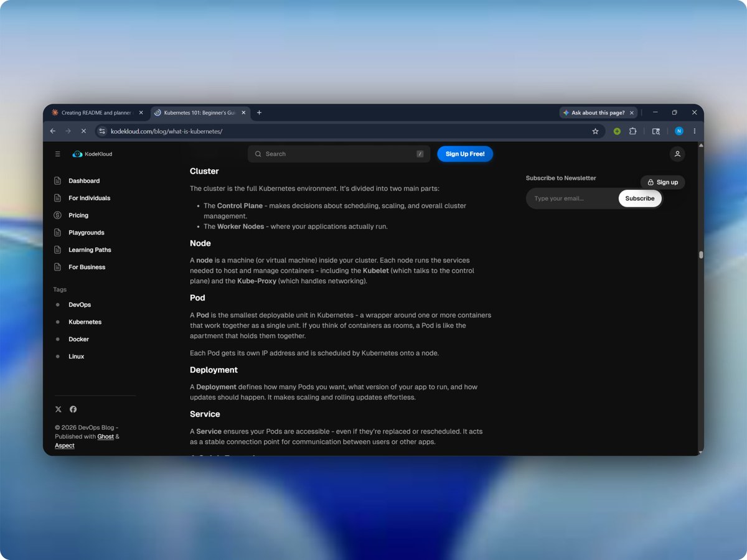This screenshot has height=560, width=747.
Task: Select the Docker tag
Action: tap(79, 339)
